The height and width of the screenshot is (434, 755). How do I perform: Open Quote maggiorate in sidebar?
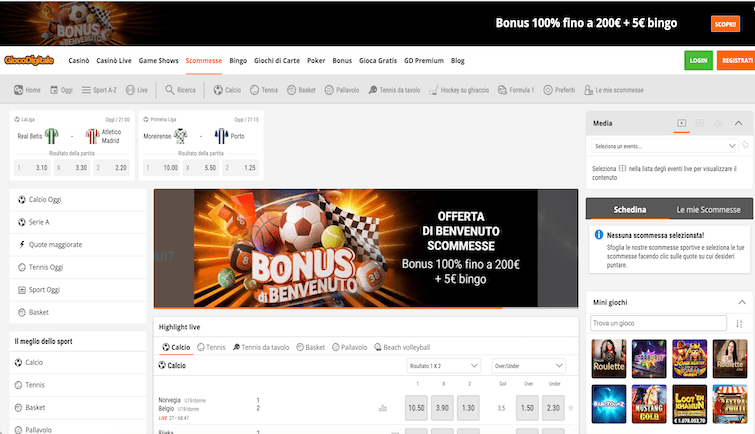(78, 245)
